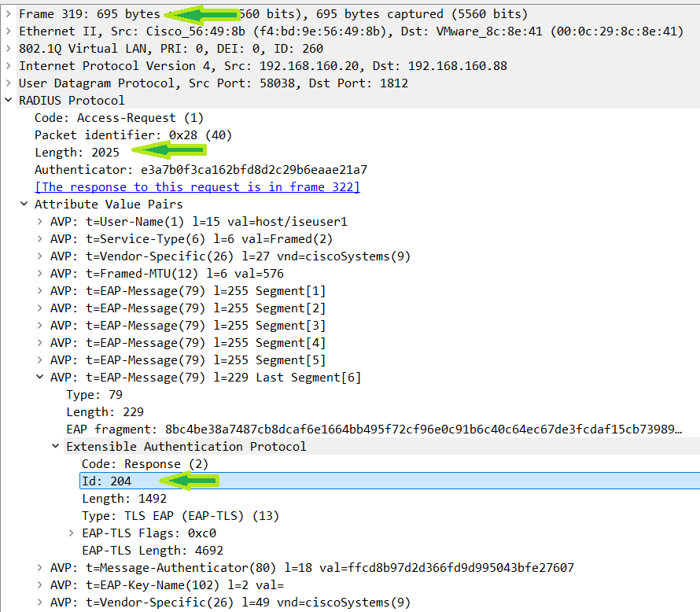Expand the User-Name AVP
The width and height of the screenshot is (700, 612).
tap(40, 222)
